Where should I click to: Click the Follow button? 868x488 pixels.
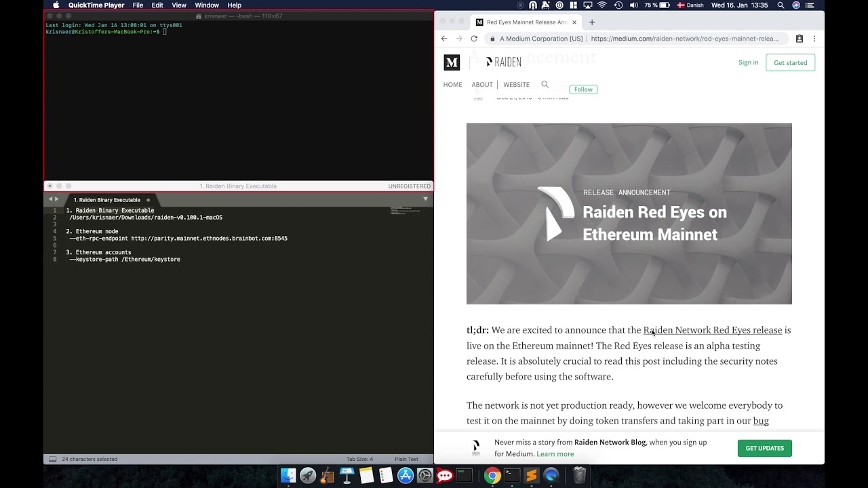point(583,89)
